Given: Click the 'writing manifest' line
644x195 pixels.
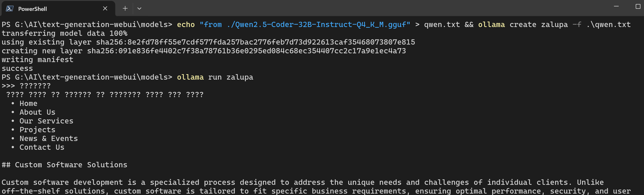Looking at the screenshot, I should (x=38, y=59).
